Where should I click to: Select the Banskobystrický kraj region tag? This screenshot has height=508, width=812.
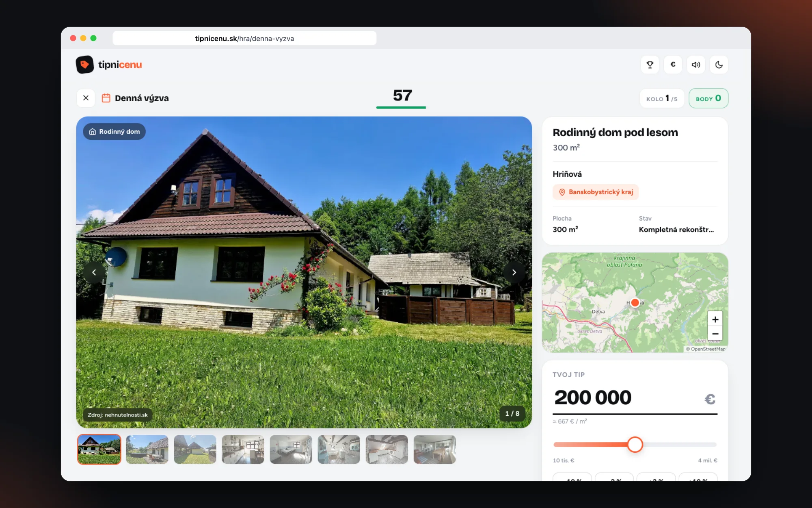coord(596,192)
